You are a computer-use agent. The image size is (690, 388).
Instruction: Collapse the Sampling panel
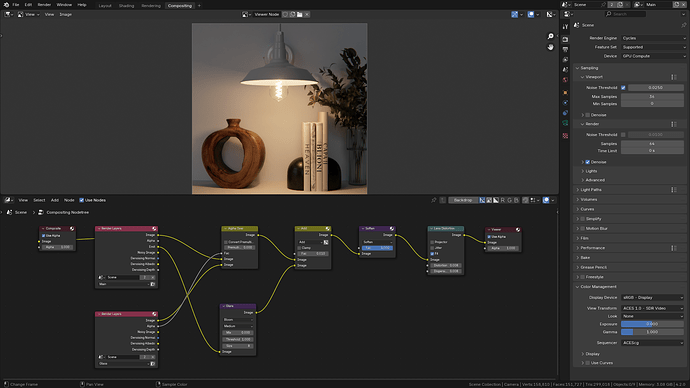coord(589,68)
